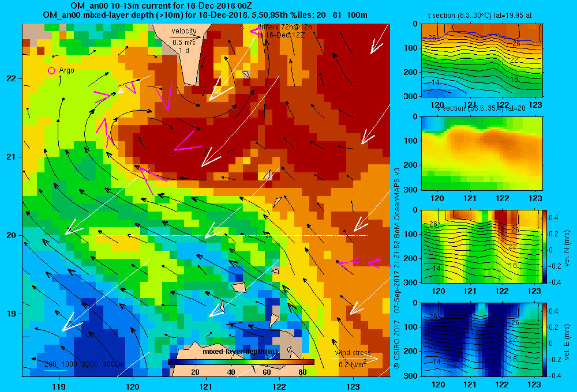This screenshot has width=577, height=392.
Task: Click latitude label '21' on map axis
Action: click(x=11, y=157)
